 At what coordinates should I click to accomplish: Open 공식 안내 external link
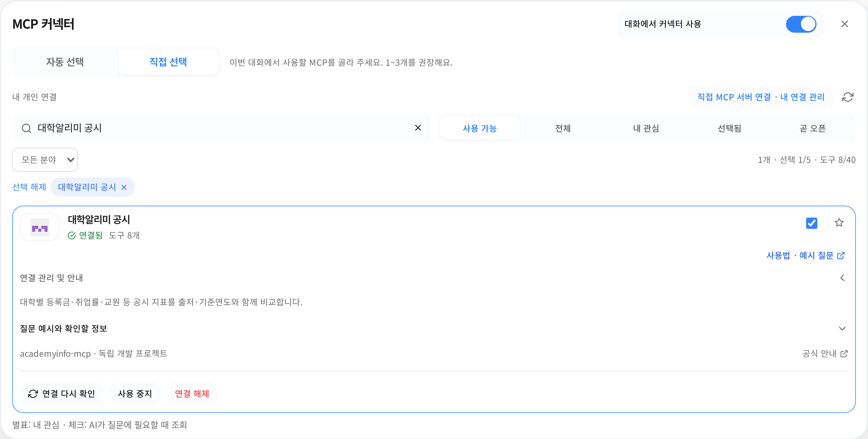click(825, 354)
